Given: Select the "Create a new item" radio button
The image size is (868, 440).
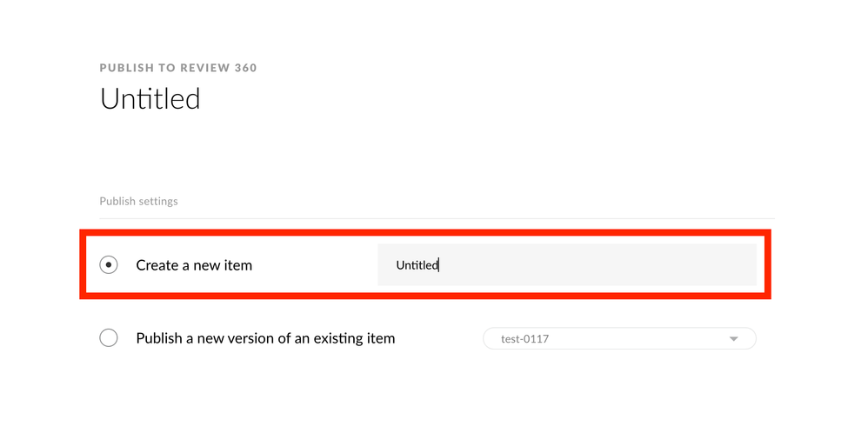Looking at the screenshot, I should click(x=109, y=265).
